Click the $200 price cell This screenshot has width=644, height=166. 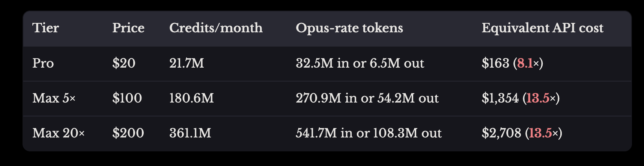click(128, 133)
